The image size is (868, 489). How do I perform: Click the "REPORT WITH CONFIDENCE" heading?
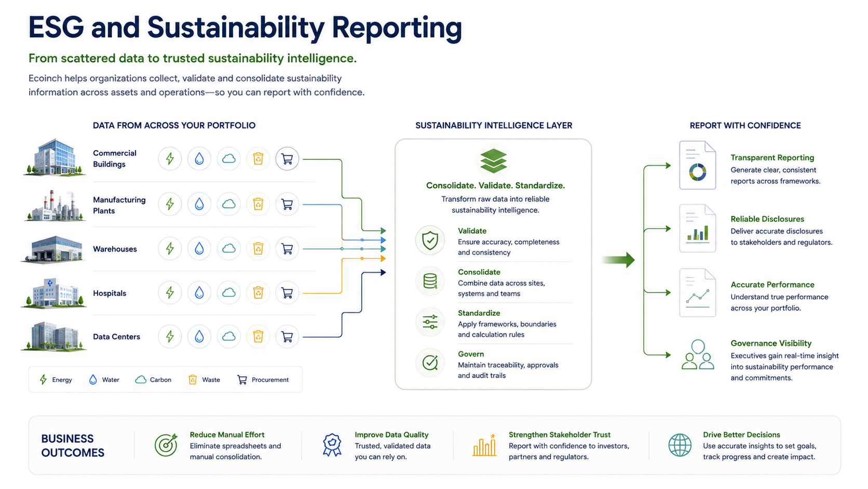click(745, 125)
